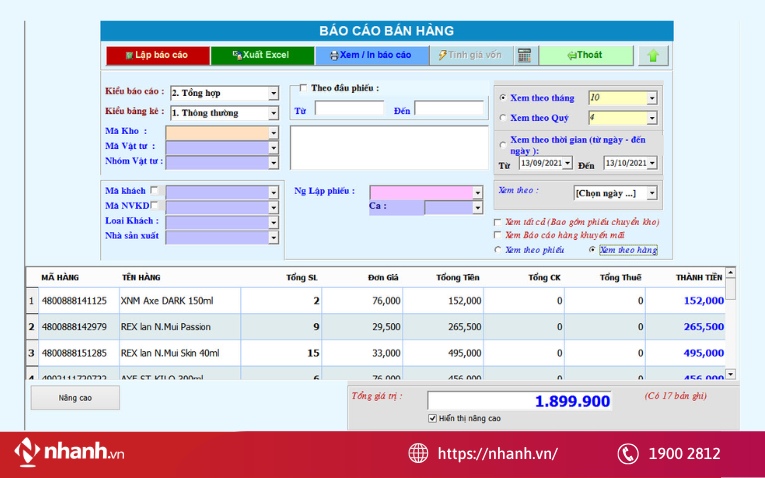765x478 pixels.
Task: Click THÀNH TIỀN column header
Action: click(x=699, y=278)
